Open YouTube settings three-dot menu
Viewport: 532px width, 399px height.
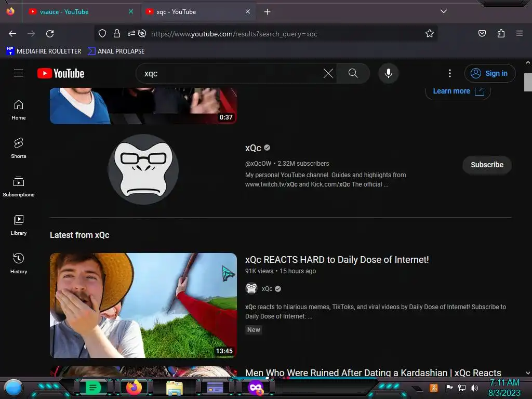(450, 73)
